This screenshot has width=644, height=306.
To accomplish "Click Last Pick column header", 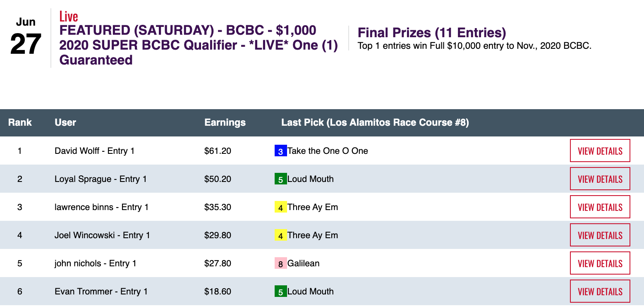I will 375,122.
